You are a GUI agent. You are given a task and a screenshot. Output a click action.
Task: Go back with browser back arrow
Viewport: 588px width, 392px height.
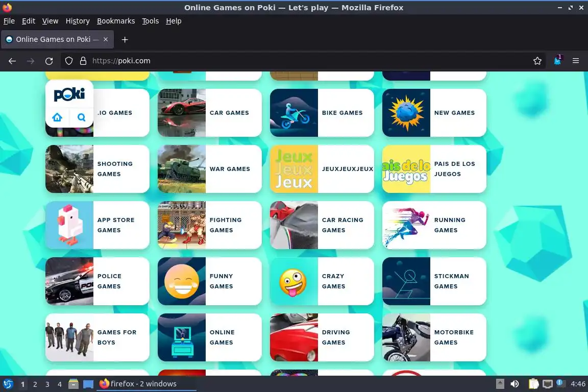(12, 61)
